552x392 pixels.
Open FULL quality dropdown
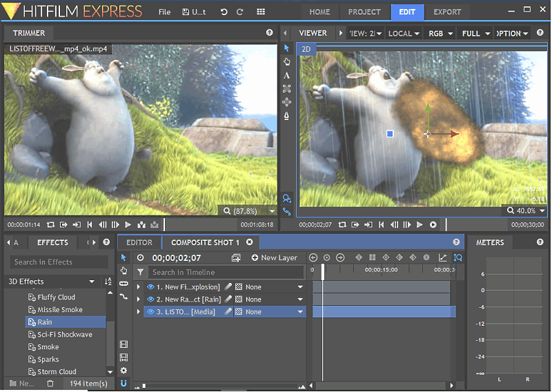[x=475, y=33]
